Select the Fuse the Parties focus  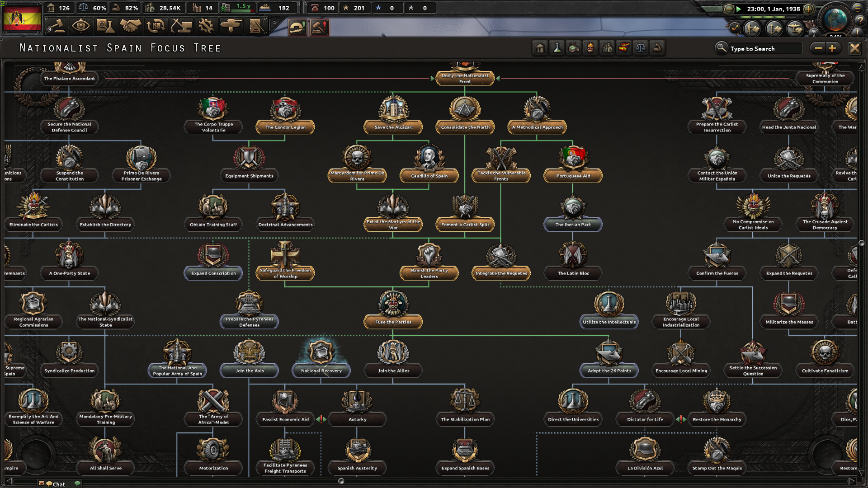(x=393, y=322)
